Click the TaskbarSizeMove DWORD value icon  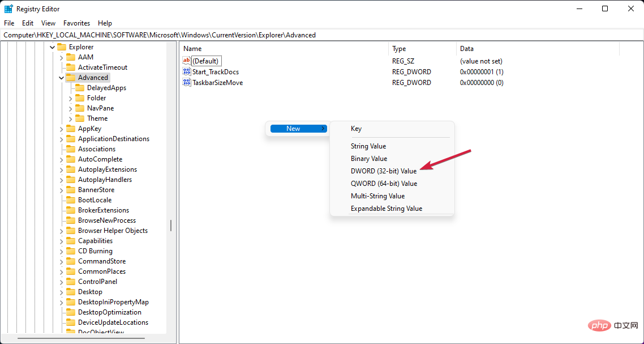pyautogui.click(x=187, y=82)
